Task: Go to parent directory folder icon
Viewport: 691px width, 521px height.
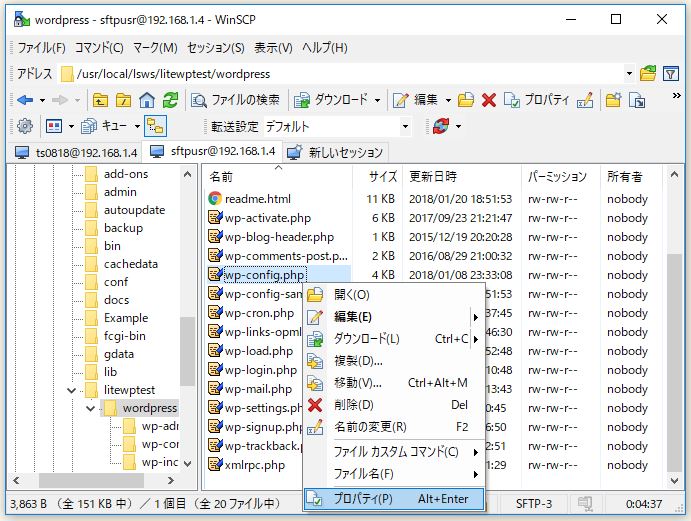Action: click(100, 100)
